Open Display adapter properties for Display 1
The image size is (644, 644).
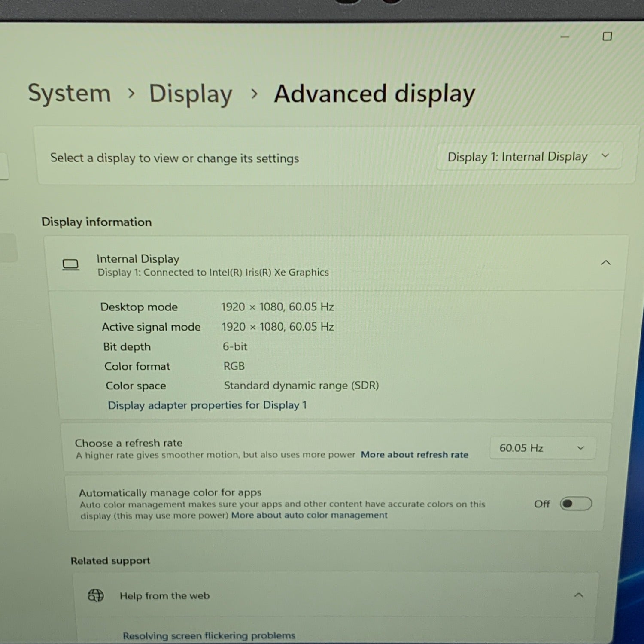point(207,405)
